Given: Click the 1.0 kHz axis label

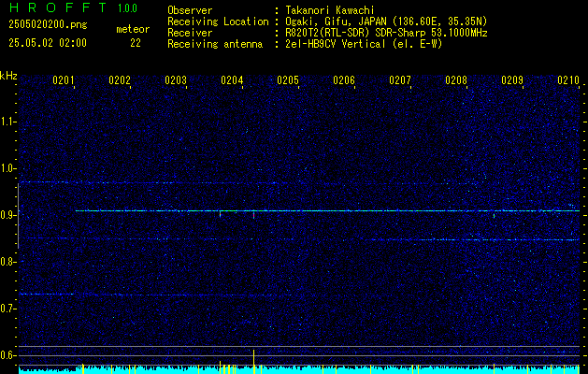Looking at the screenshot, I should click(7, 168).
